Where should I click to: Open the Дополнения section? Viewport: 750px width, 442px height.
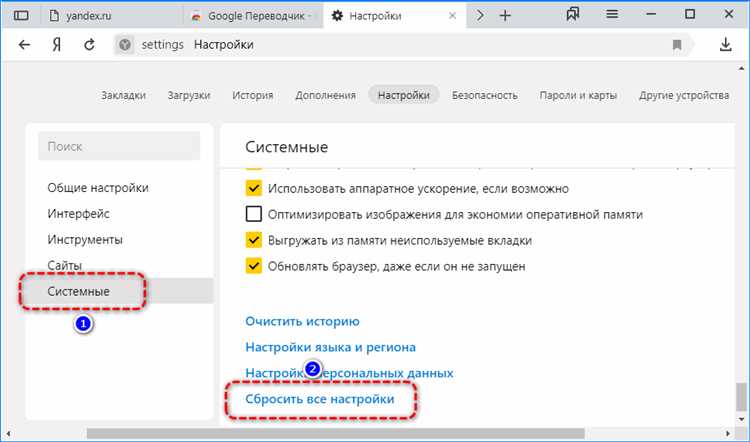325,95
